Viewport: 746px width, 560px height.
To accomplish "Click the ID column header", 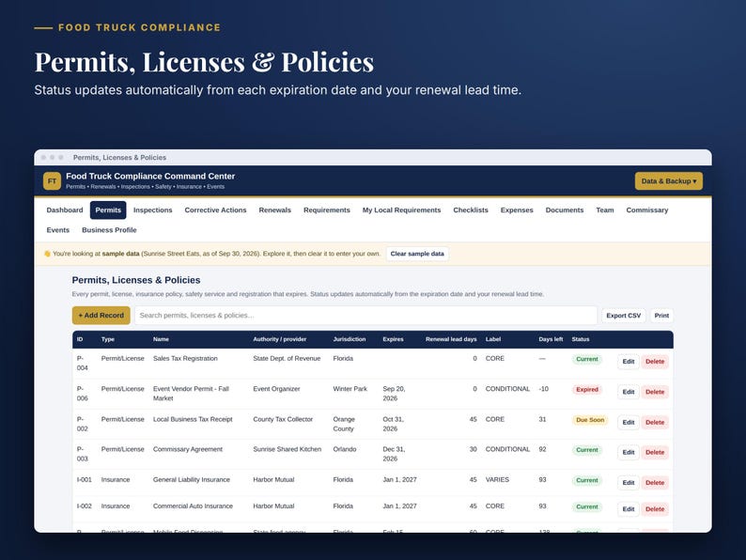I will [80, 339].
